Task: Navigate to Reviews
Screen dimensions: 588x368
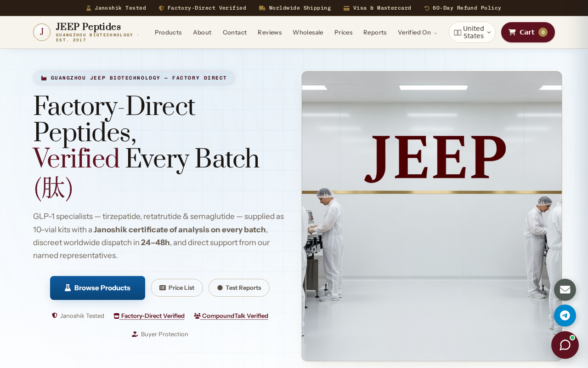Action: [270, 32]
